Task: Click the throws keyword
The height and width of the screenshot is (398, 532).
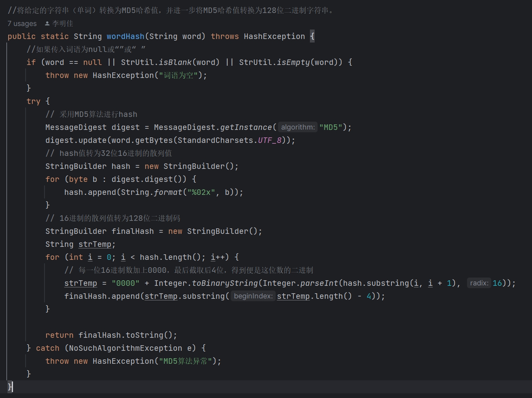Action: point(225,36)
